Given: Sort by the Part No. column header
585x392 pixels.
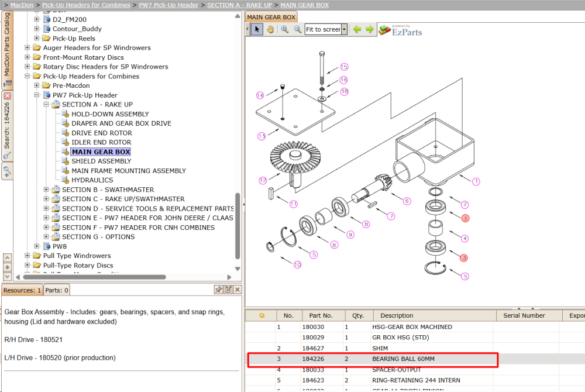Looking at the screenshot, I should [x=324, y=315].
